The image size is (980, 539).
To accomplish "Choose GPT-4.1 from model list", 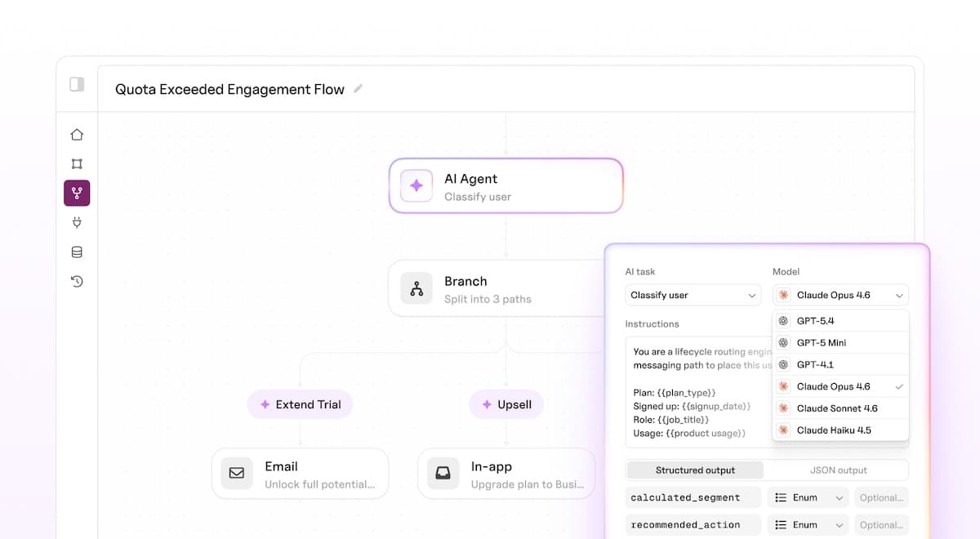I will (840, 365).
